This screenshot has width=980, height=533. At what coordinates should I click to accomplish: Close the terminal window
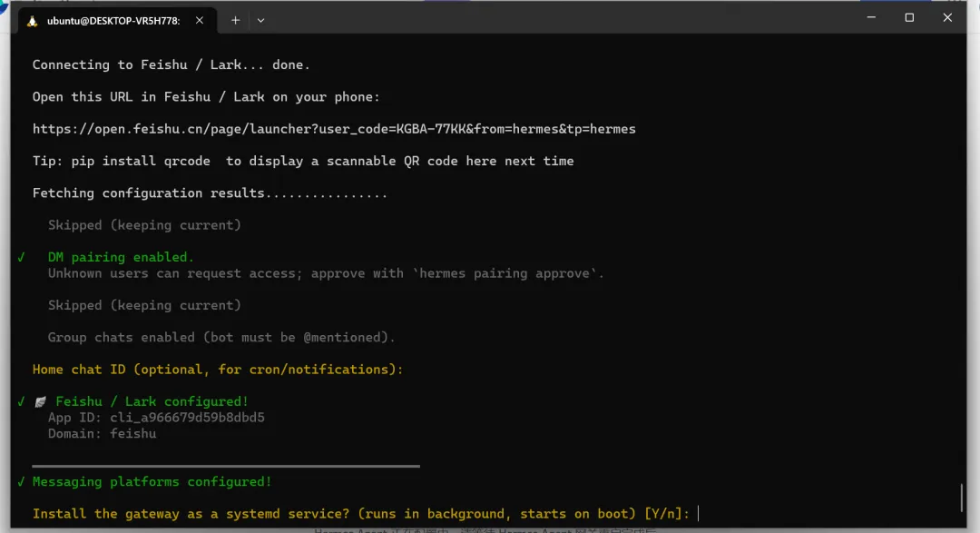click(x=947, y=17)
